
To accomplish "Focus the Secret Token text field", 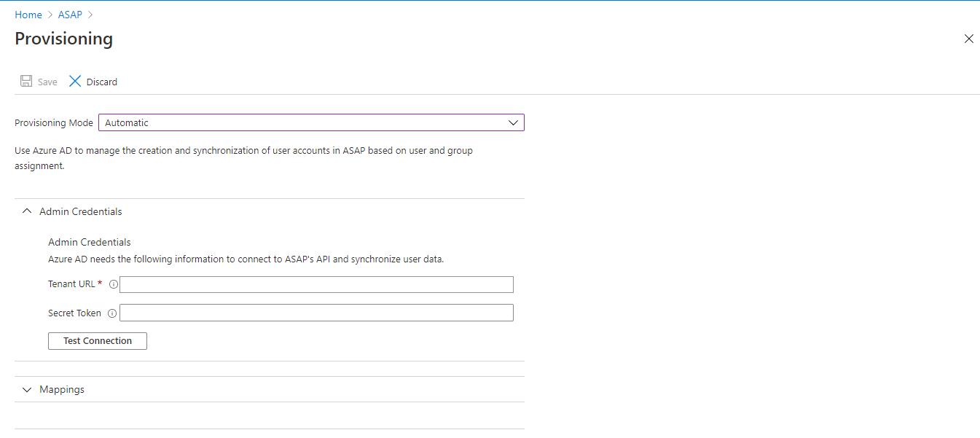I will pyautogui.click(x=316, y=313).
